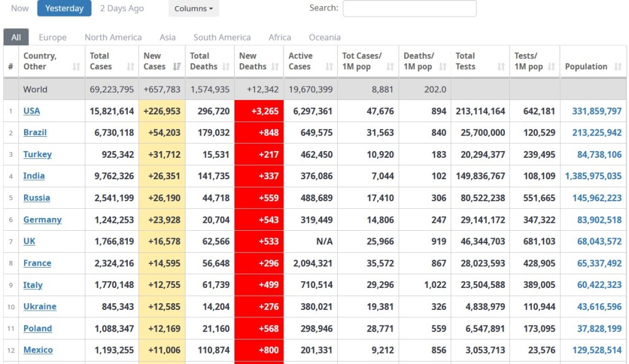Sort by Tests/1M pop arrows icon
Image resolution: width=629 pixels, height=364 pixels.
551,67
